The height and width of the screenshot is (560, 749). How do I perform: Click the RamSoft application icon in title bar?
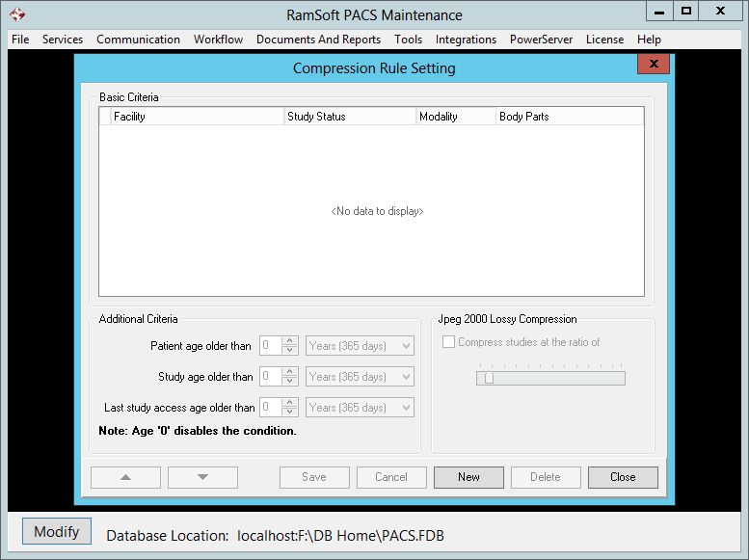[x=17, y=14]
